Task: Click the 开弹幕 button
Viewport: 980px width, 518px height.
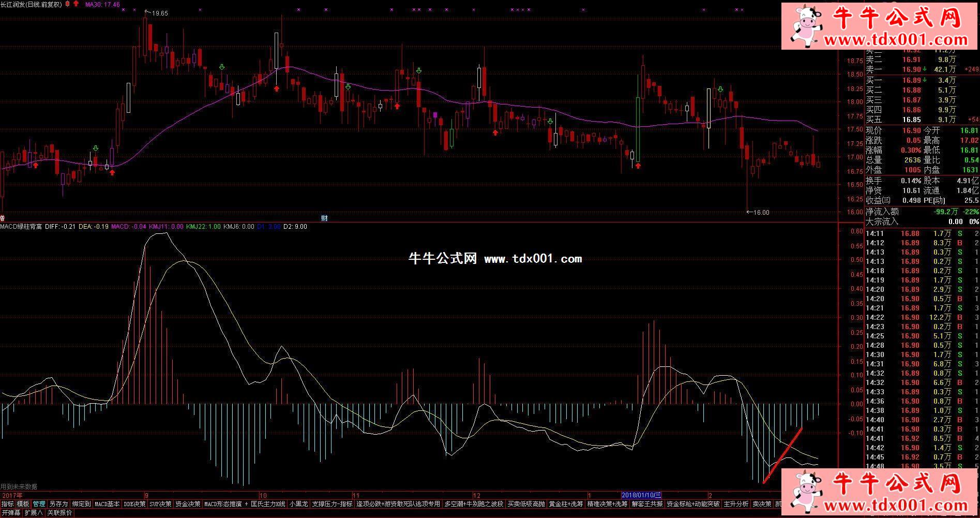Action: [11, 513]
